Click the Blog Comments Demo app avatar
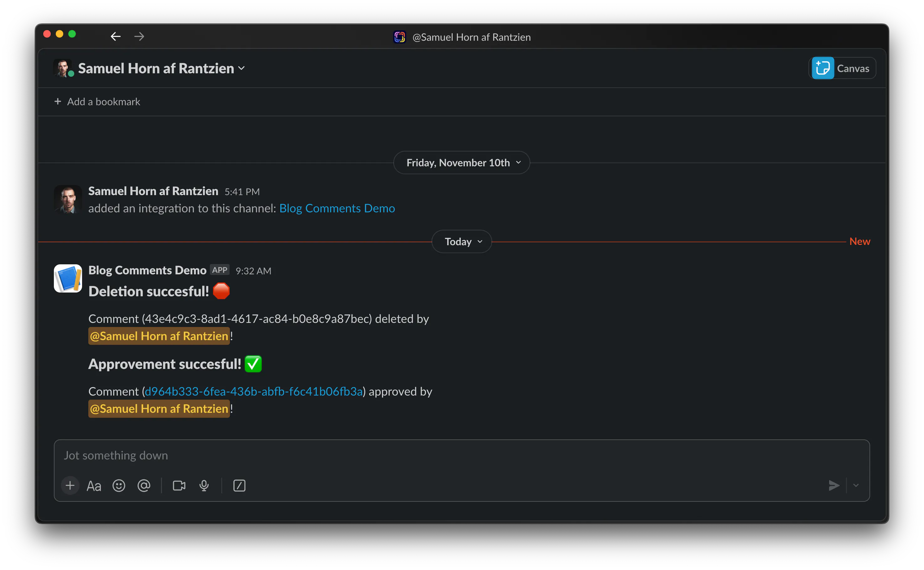The image size is (924, 570). point(68,278)
